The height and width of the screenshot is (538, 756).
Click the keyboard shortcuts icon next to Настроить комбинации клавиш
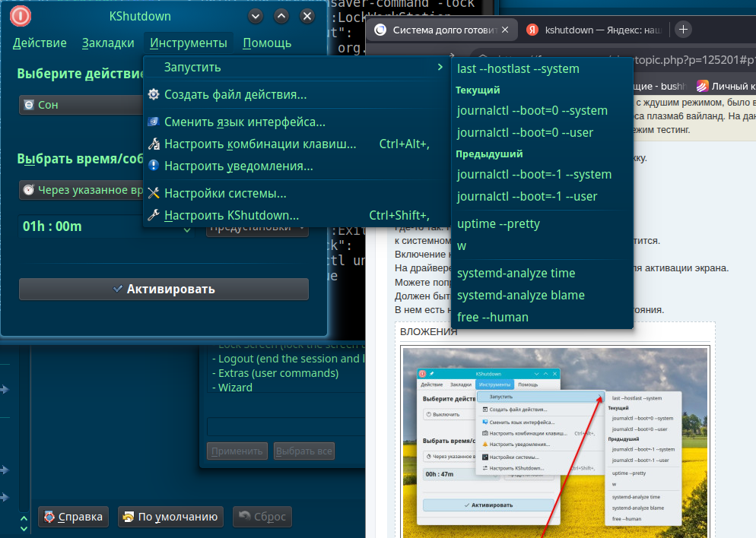click(154, 144)
